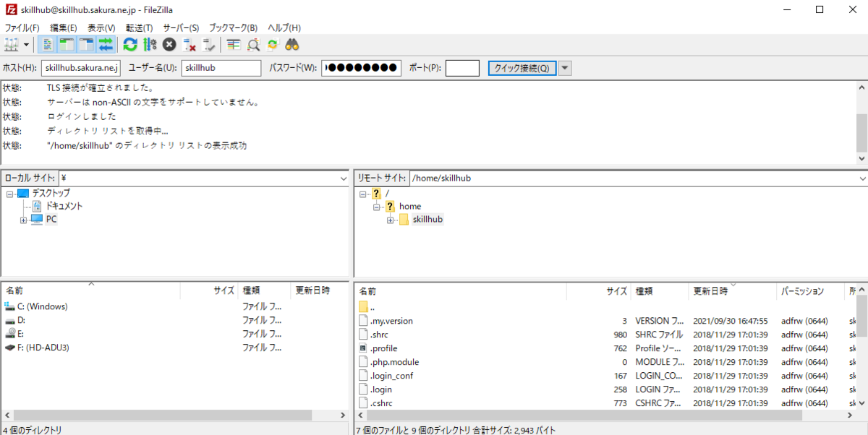The image size is (868, 435).
Task: Click the クイック接続(Q) button
Action: point(522,68)
